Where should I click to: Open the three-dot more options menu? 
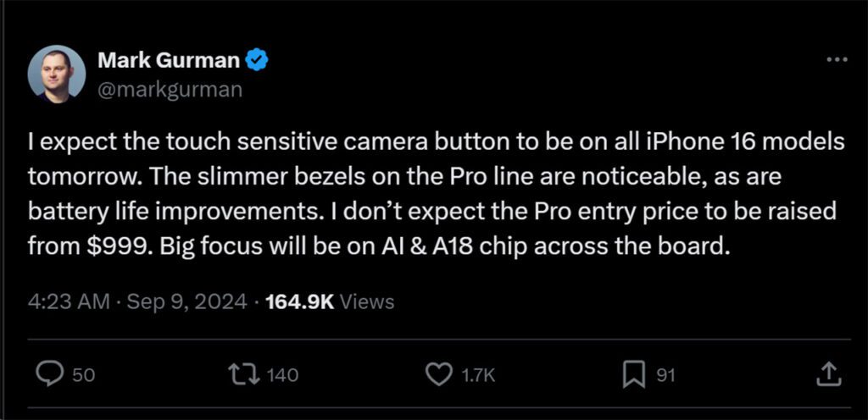coord(836,60)
